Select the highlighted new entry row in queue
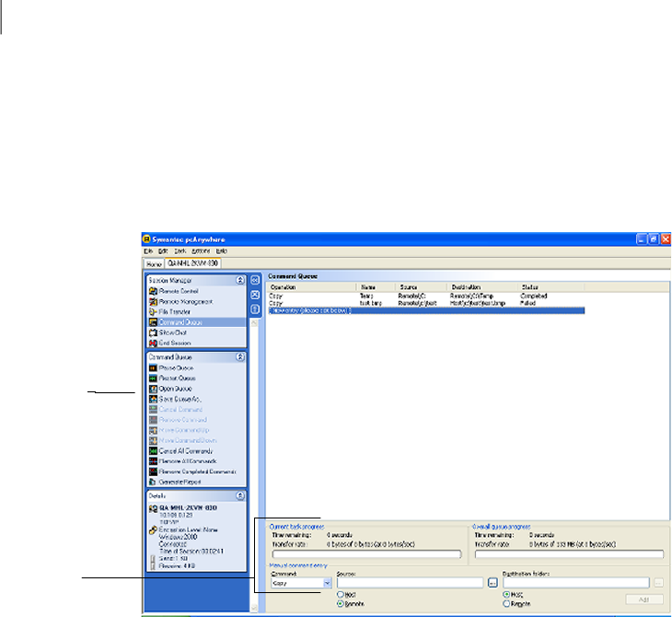The width and height of the screenshot is (672, 617). (426, 310)
